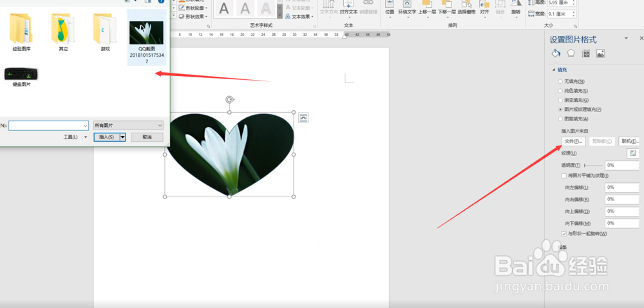The image size is (644, 308).
Task: Select 渐变填充 gradient fill option
Action: tap(573, 101)
